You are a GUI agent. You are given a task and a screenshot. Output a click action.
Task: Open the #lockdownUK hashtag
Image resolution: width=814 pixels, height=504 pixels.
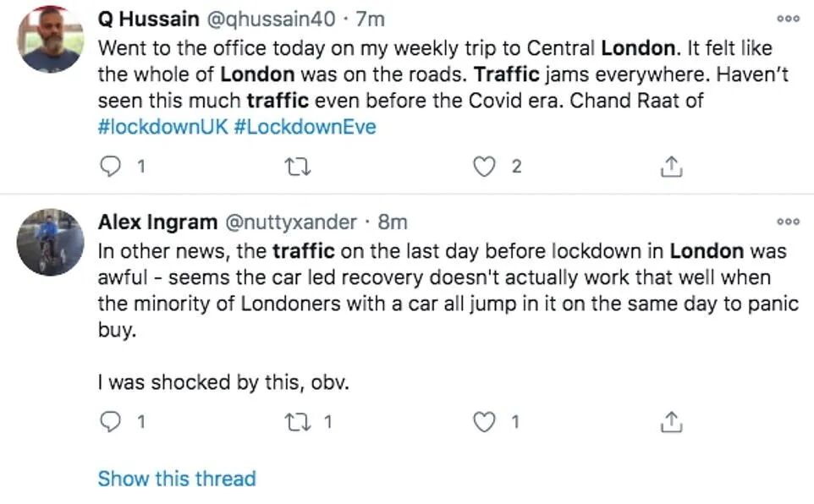pos(160,127)
